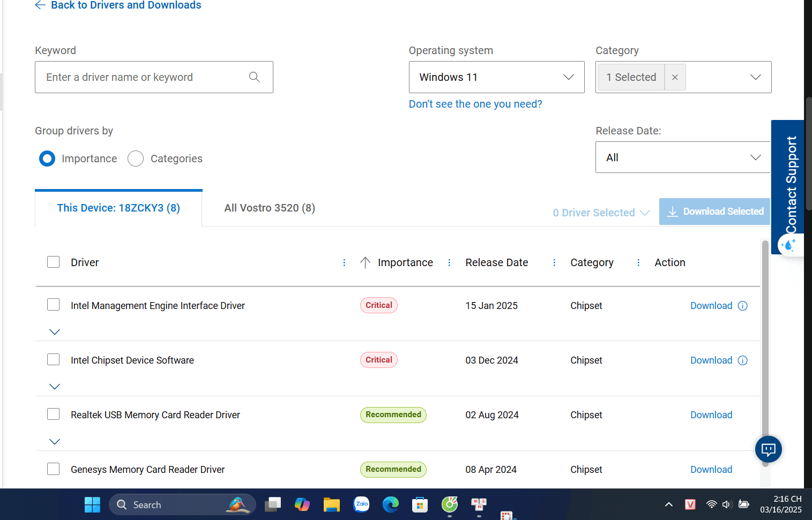Open the info icon beside Intel Management Engine download

coord(743,306)
